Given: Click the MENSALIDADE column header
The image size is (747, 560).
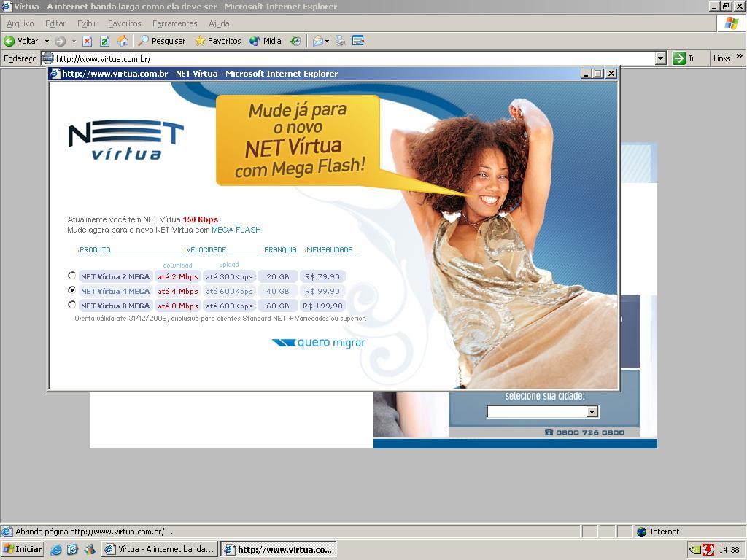Looking at the screenshot, I should (x=329, y=249).
